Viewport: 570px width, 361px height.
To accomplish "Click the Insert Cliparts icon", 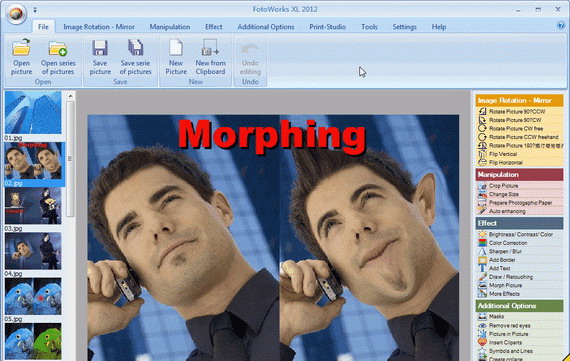I will point(482,342).
